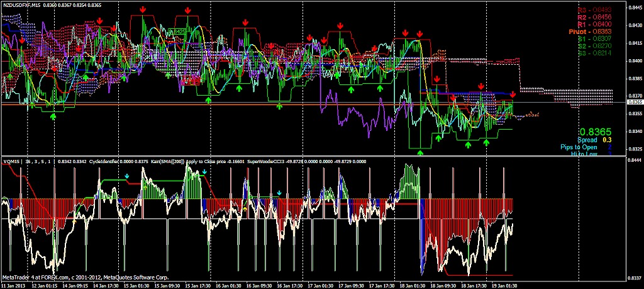Click the 16 Jan 09:30 time label
Viewport: 644px width, 289px height.
pyautogui.click(x=258, y=285)
